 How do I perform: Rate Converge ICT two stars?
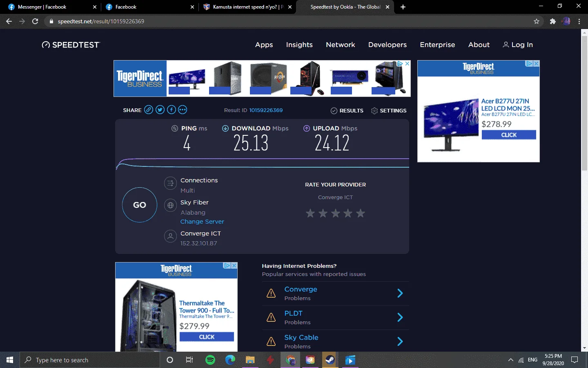323,213
